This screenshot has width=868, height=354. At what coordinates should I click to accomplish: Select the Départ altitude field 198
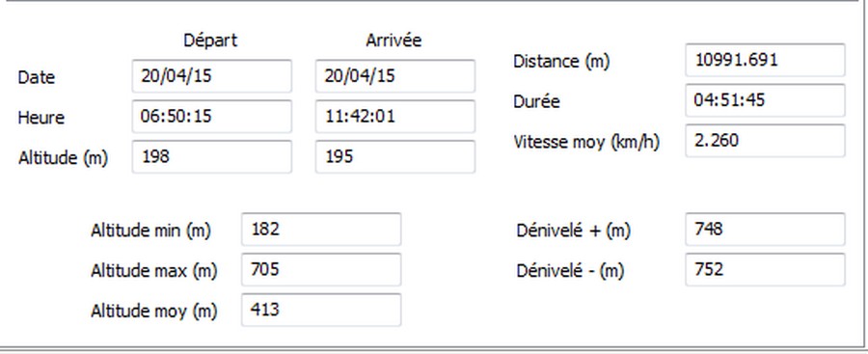[x=211, y=157]
